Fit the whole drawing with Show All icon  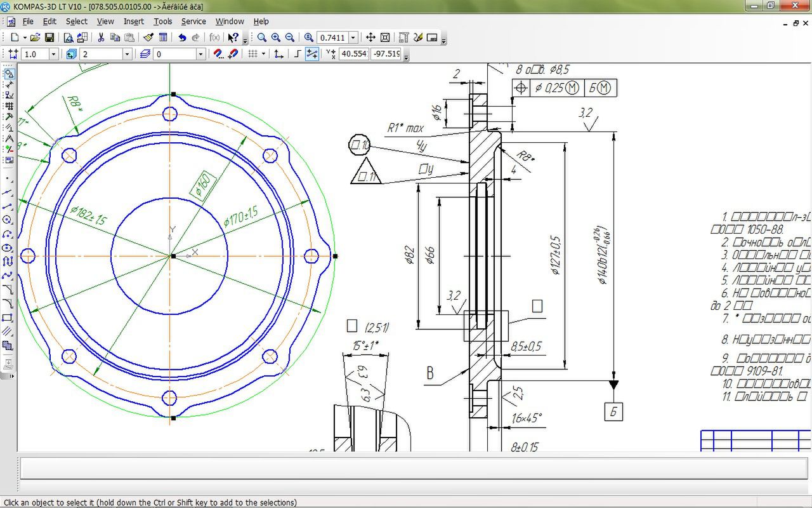click(x=385, y=37)
